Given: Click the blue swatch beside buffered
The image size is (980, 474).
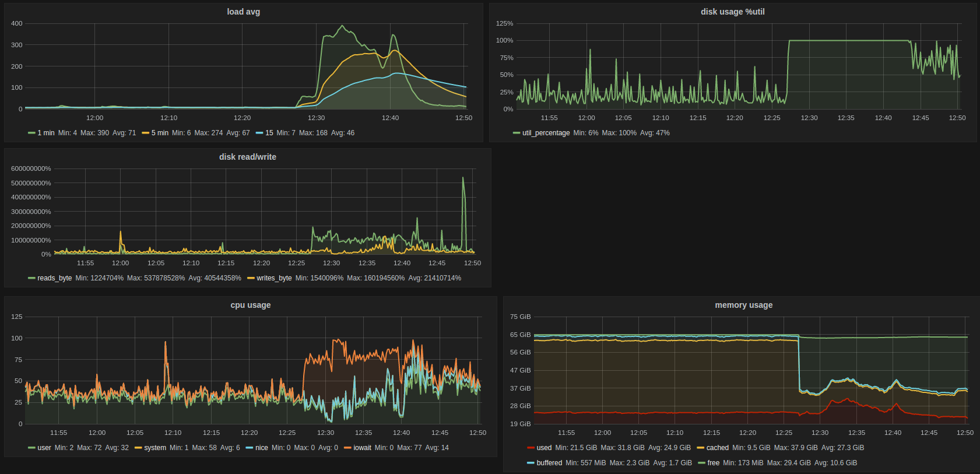Looking at the screenshot, I should coord(531,463).
